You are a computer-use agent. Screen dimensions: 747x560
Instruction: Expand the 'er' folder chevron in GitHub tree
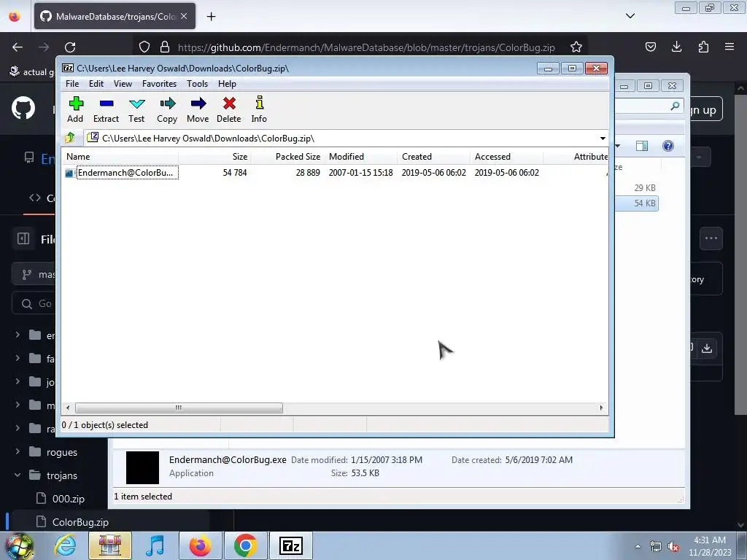pos(18,335)
